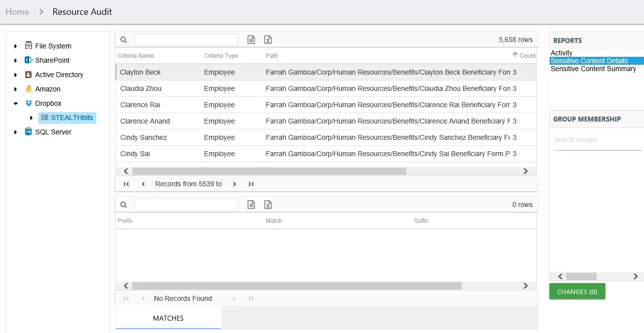Click the CHANGES (0) button
This screenshot has width=644, height=333.
point(577,291)
